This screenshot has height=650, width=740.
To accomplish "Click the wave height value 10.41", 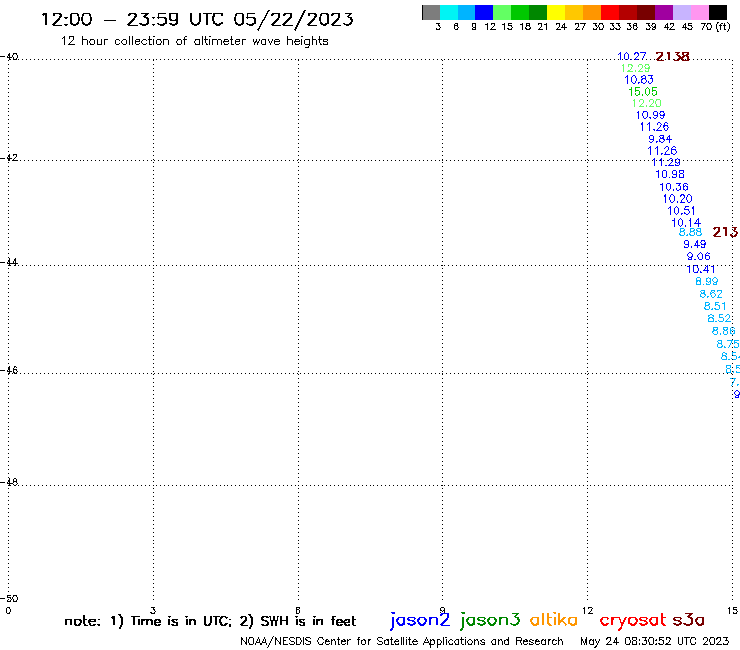I will [x=701, y=269].
